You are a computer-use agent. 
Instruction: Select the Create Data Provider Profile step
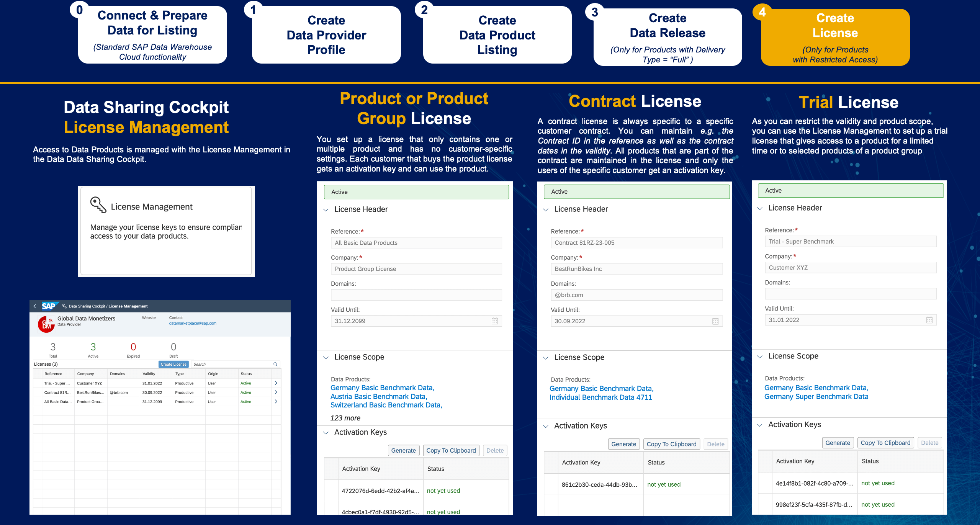326,35
